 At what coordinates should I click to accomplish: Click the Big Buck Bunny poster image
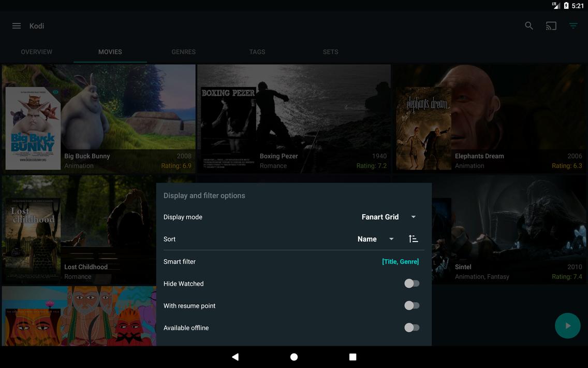pyautogui.click(x=33, y=129)
